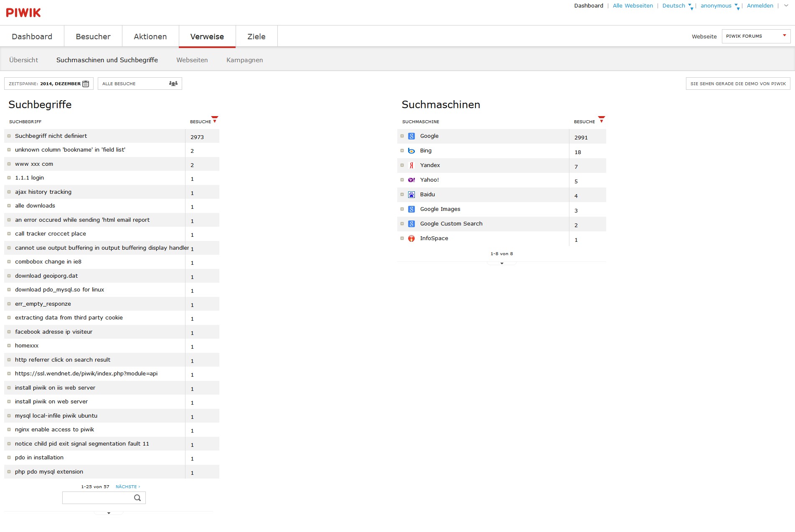
Task: Open the Deutsch language dropdown
Action: pyautogui.click(x=677, y=6)
